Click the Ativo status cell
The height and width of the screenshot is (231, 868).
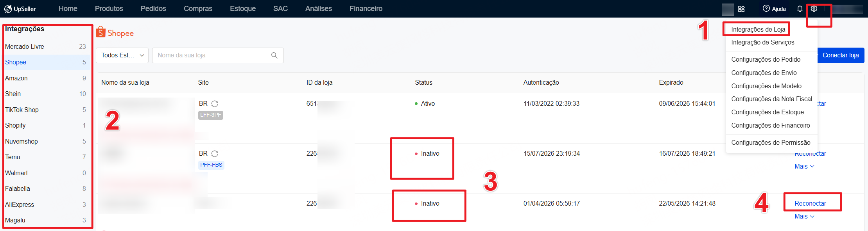point(425,104)
